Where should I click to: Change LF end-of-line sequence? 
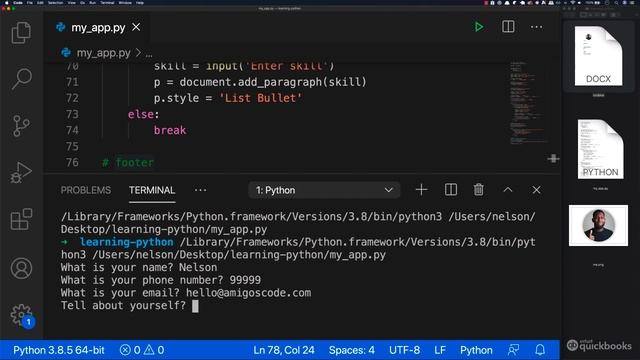tap(440, 350)
